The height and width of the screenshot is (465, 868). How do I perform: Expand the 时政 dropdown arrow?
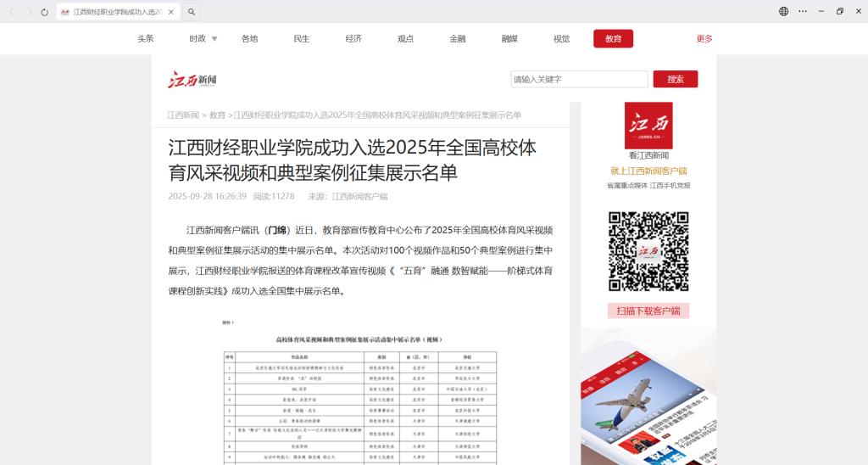coord(214,39)
